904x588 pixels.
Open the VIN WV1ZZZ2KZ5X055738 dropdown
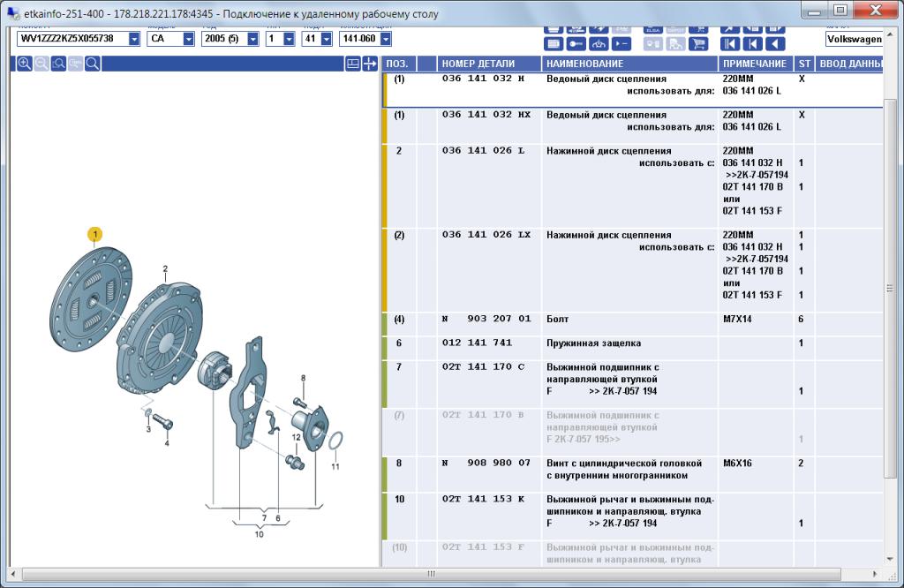(x=134, y=39)
